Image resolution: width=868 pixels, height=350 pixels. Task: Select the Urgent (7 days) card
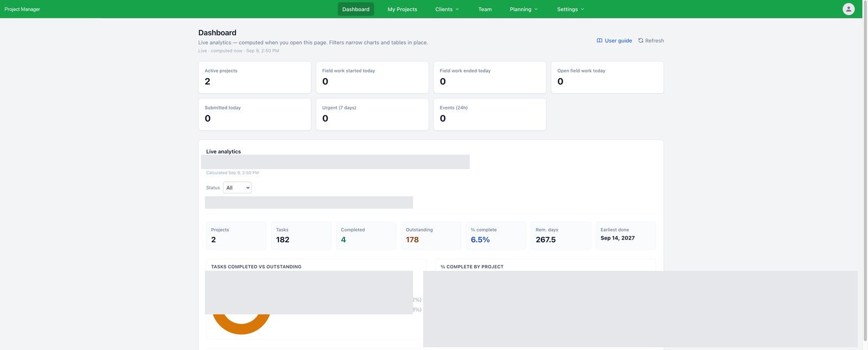click(x=372, y=114)
